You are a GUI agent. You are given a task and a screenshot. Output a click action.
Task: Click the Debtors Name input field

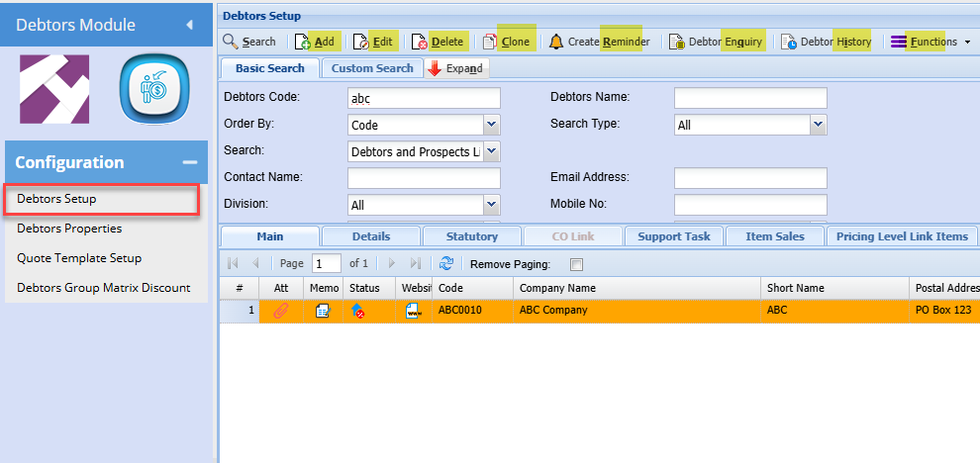[x=749, y=97]
